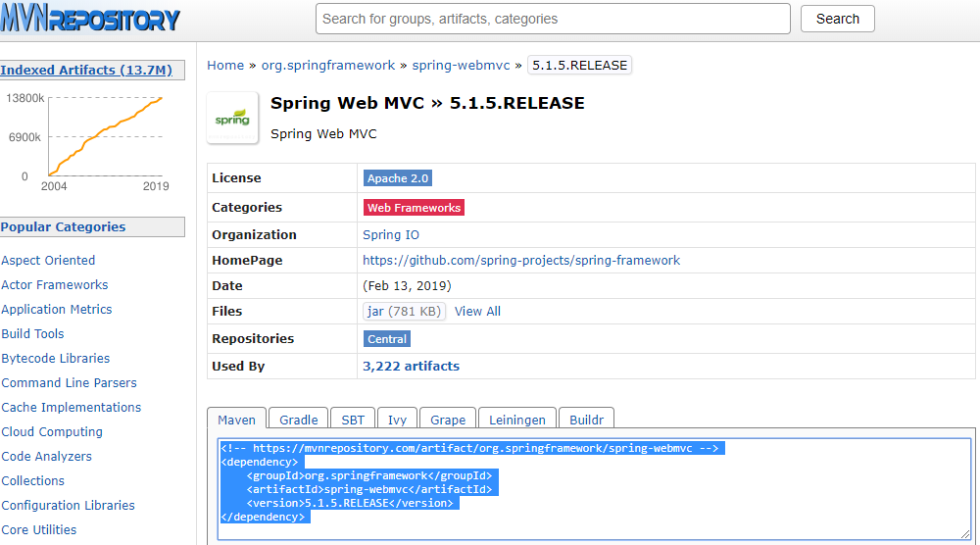Click the Spring logo thumbnail

point(232,118)
